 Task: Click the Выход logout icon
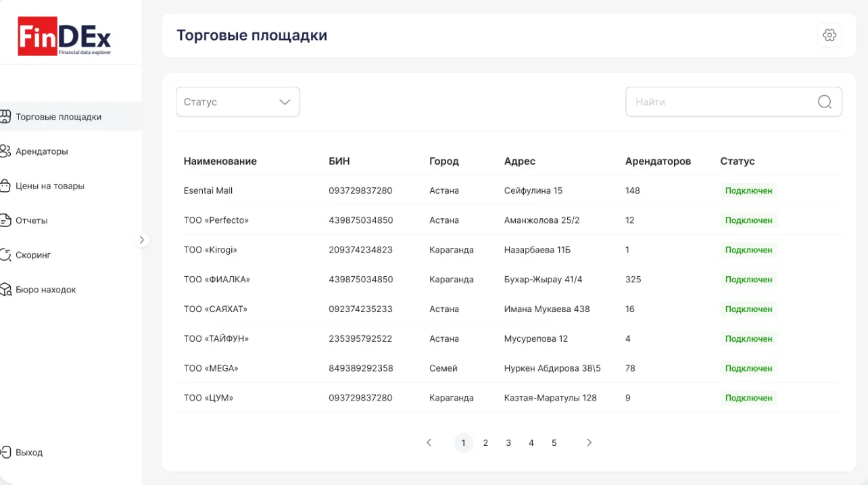5,452
